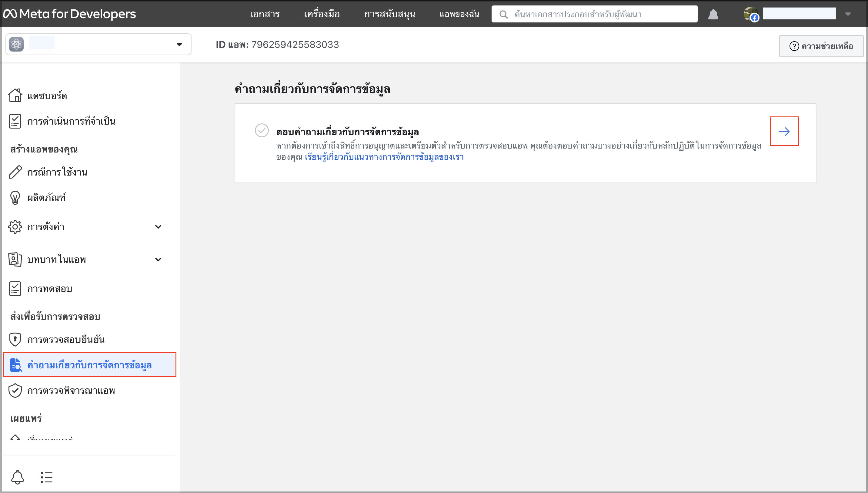Open the การสนับสนุน menu

(x=389, y=14)
